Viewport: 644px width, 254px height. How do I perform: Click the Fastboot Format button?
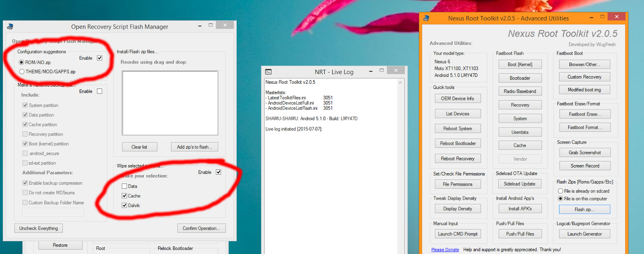(x=585, y=128)
